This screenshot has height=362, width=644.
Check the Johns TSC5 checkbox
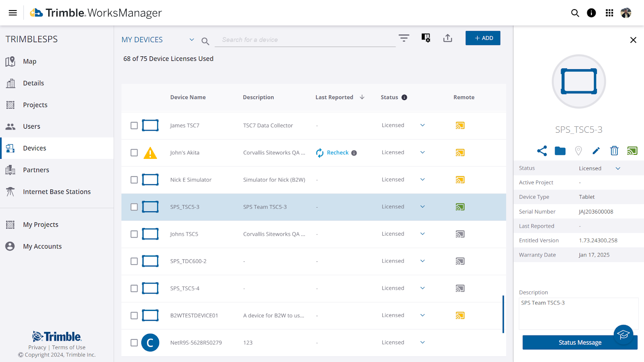tap(134, 234)
